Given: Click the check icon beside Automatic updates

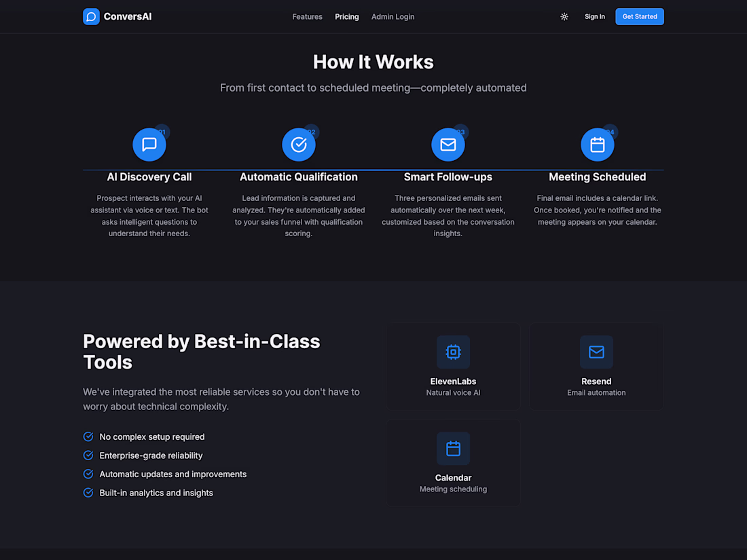Looking at the screenshot, I should 88,474.
